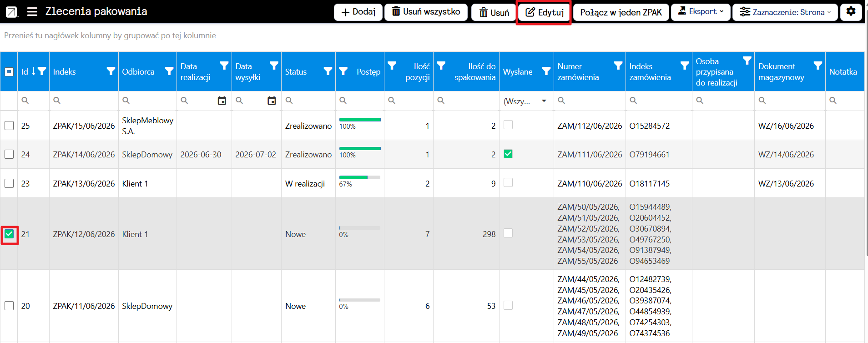
Task: Click the Połącz w jeden ZPAK button
Action: coord(621,12)
